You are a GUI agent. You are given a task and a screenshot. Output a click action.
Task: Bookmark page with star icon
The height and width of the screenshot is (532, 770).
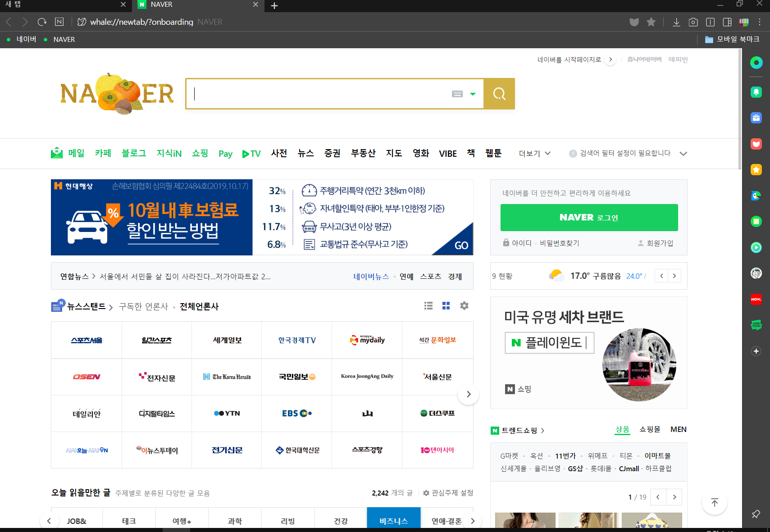(651, 22)
